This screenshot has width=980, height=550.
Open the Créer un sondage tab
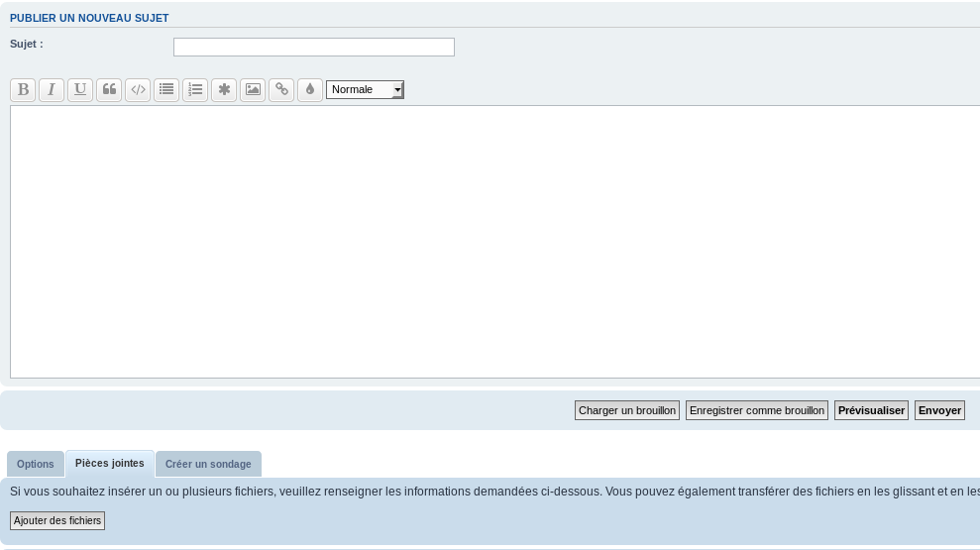coord(208,464)
